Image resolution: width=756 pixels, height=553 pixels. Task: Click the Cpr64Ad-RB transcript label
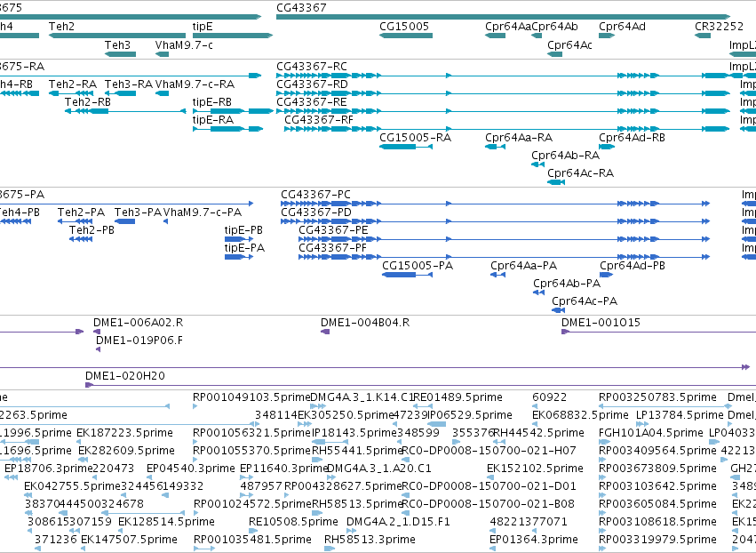633,138
